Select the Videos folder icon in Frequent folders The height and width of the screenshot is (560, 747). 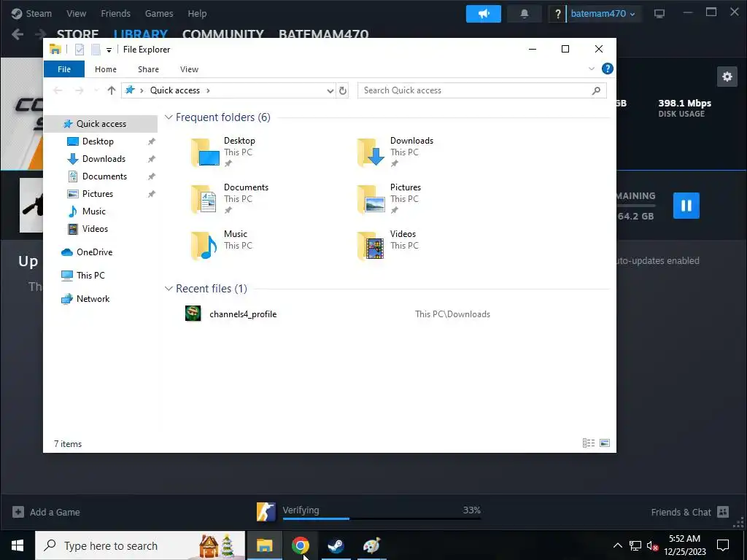pyautogui.click(x=371, y=246)
